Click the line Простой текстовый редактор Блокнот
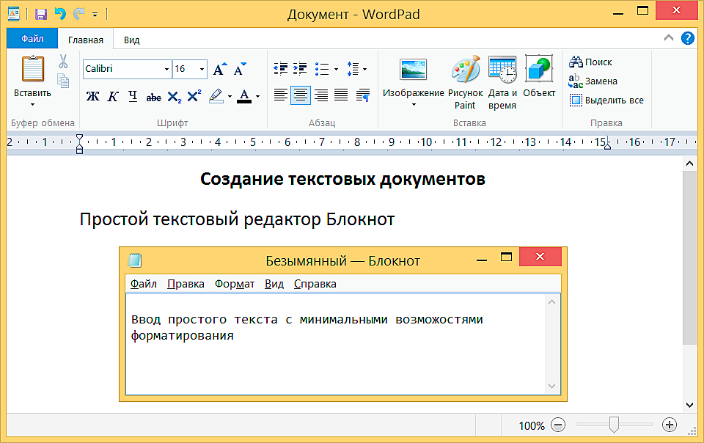 coord(237,219)
